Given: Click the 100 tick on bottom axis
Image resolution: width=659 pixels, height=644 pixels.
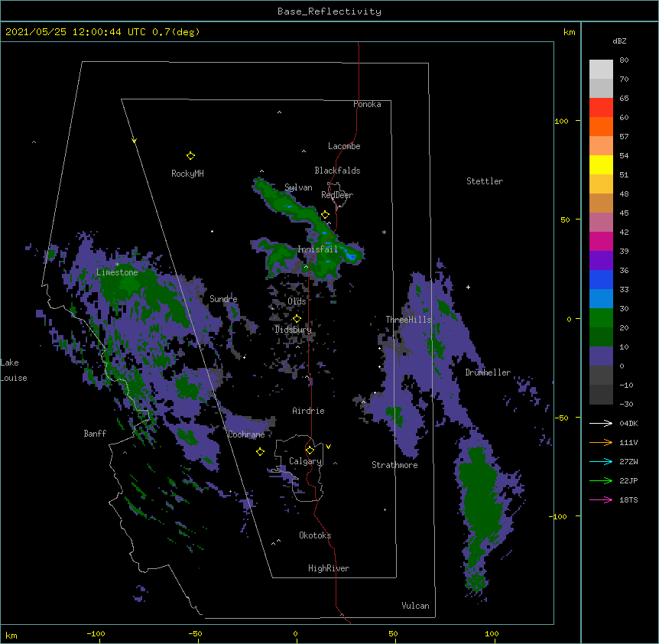Looking at the screenshot, I should pyautogui.click(x=492, y=634).
